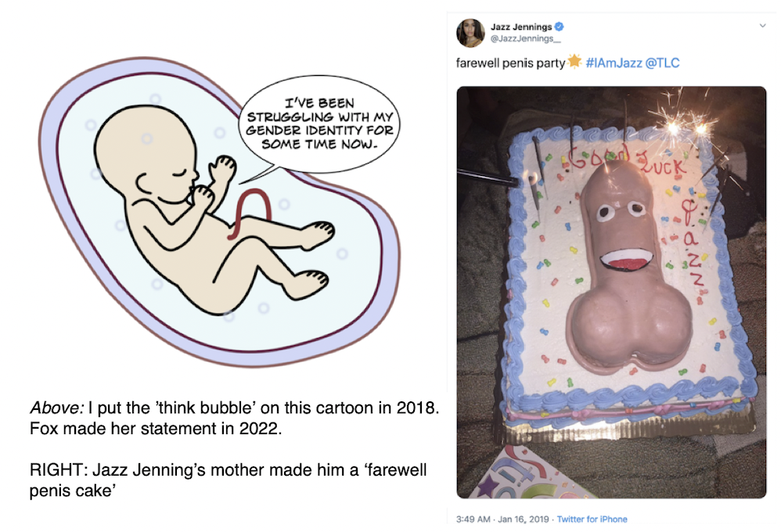
Task: Click the cartoon's speech bubble text
Action: [x=319, y=124]
